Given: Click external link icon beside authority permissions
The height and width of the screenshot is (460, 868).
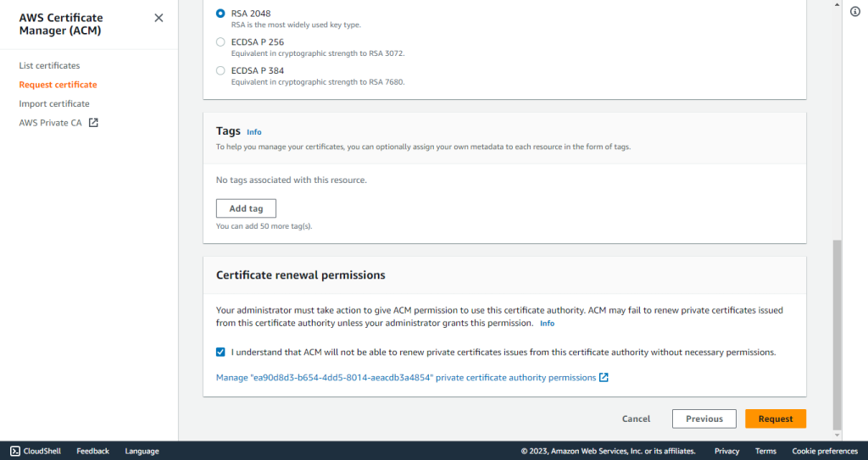Looking at the screenshot, I should 604,378.
